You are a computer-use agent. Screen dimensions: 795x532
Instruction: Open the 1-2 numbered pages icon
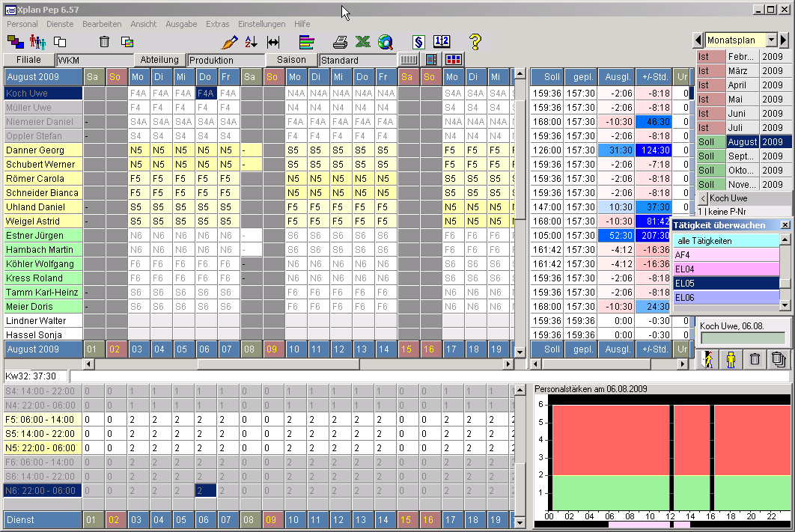tap(442, 42)
